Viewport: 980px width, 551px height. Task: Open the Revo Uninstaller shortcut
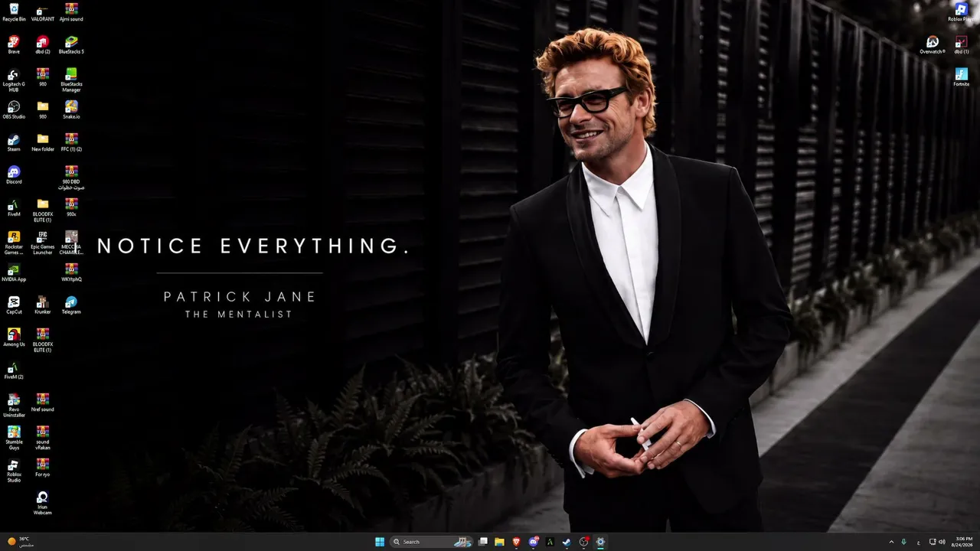pyautogui.click(x=14, y=406)
